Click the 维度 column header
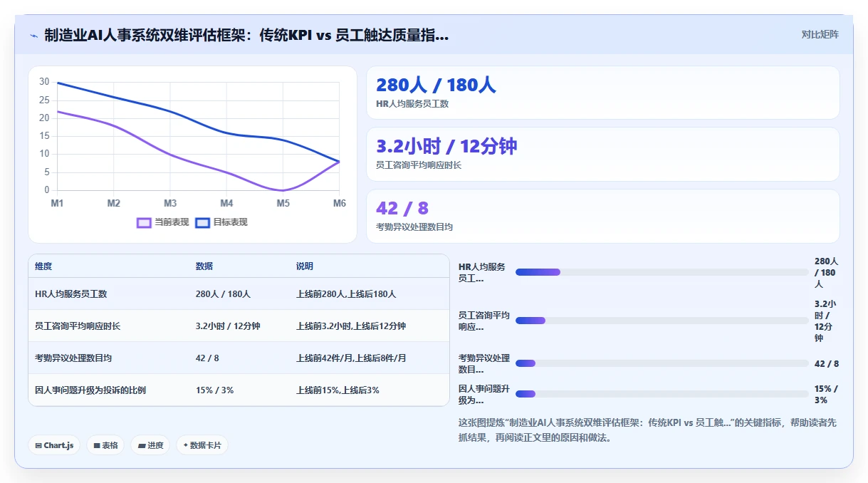 43,266
